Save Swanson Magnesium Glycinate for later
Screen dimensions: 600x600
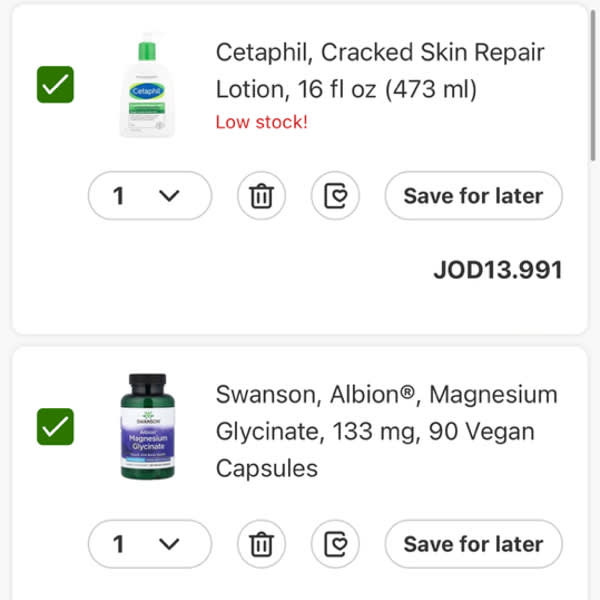click(x=473, y=544)
